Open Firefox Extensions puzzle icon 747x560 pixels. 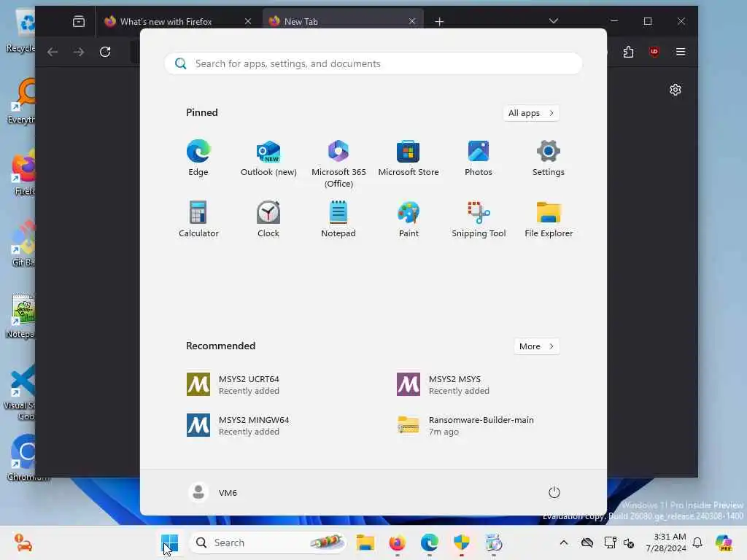(628, 52)
